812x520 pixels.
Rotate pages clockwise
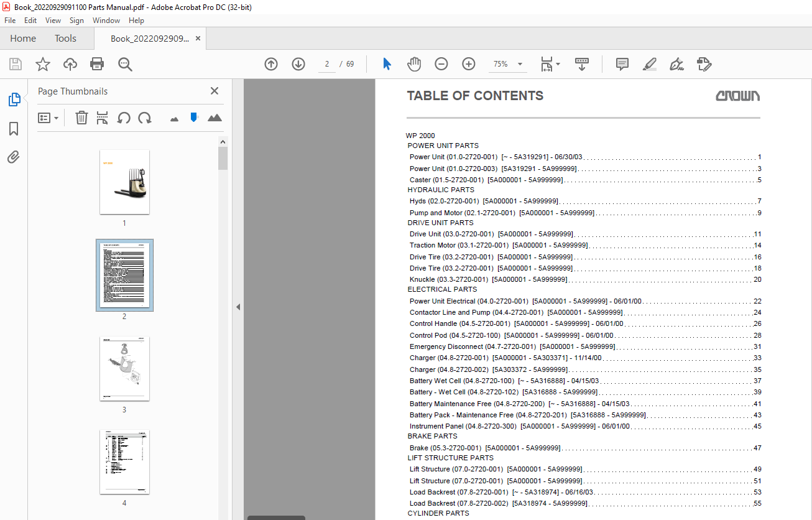point(145,118)
